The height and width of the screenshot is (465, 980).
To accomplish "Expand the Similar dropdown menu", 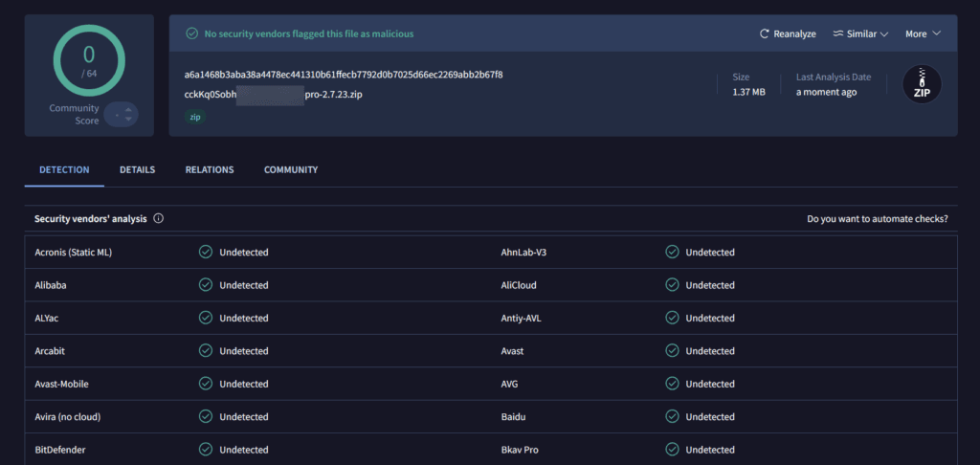I will tap(860, 33).
